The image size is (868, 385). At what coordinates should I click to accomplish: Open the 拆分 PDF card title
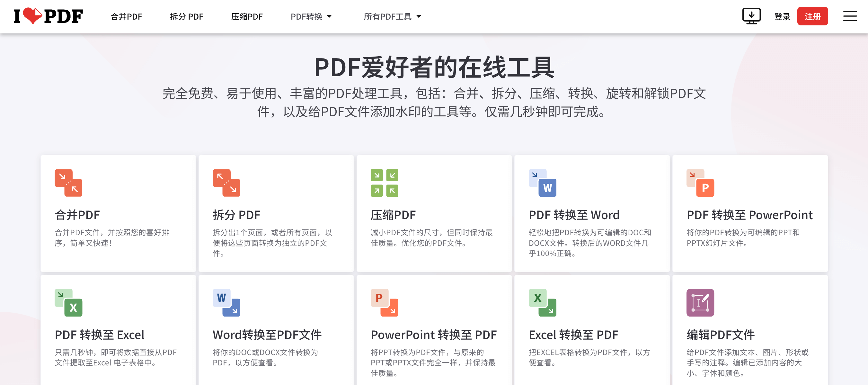pyautogui.click(x=236, y=215)
